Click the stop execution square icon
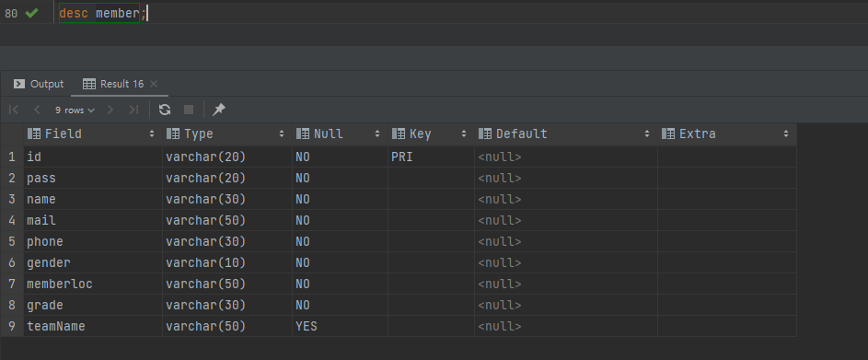 [x=189, y=110]
